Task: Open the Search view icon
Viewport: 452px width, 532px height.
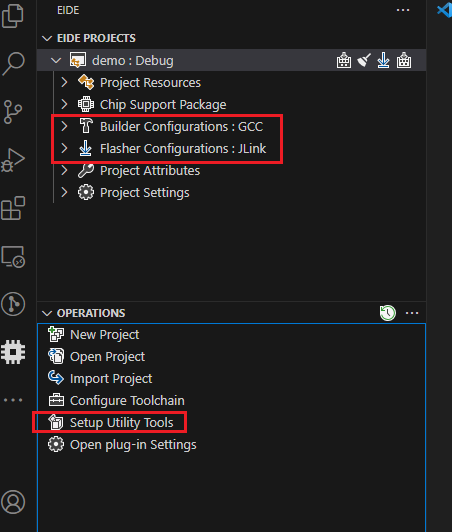Action: coord(13,63)
